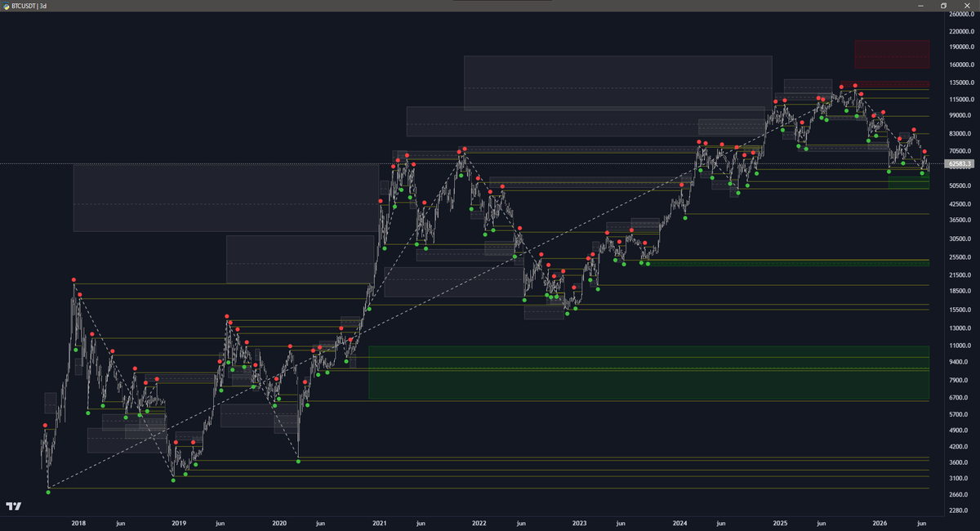The width and height of the screenshot is (980, 531).
Task: Click the 83000.0 price axis label
Action: click(960, 133)
